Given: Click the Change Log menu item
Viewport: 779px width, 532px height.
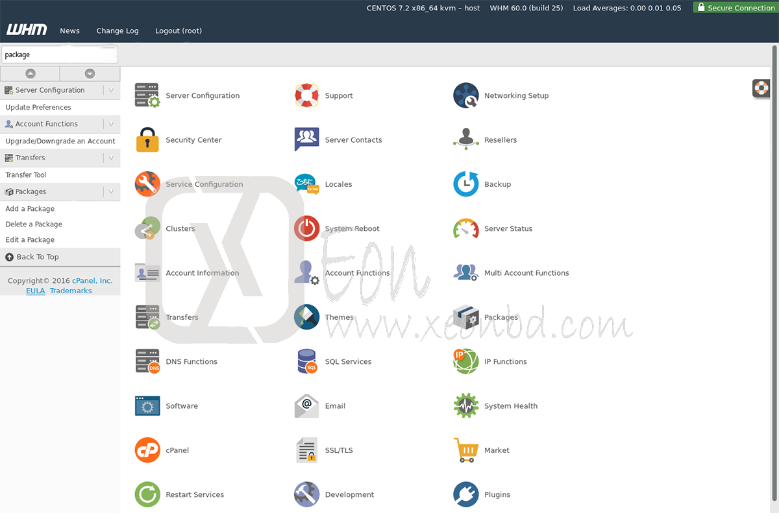Looking at the screenshot, I should [117, 30].
